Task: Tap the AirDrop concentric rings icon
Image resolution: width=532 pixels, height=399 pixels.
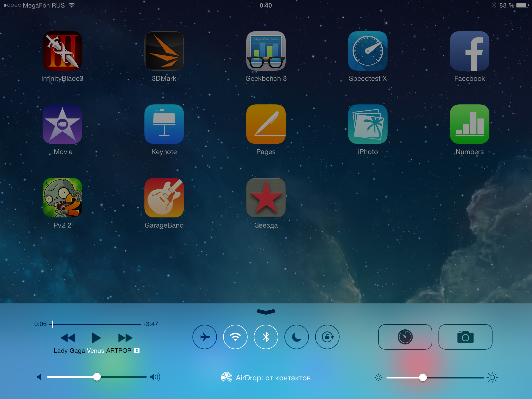Action: pyautogui.click(x=227, y=377)
